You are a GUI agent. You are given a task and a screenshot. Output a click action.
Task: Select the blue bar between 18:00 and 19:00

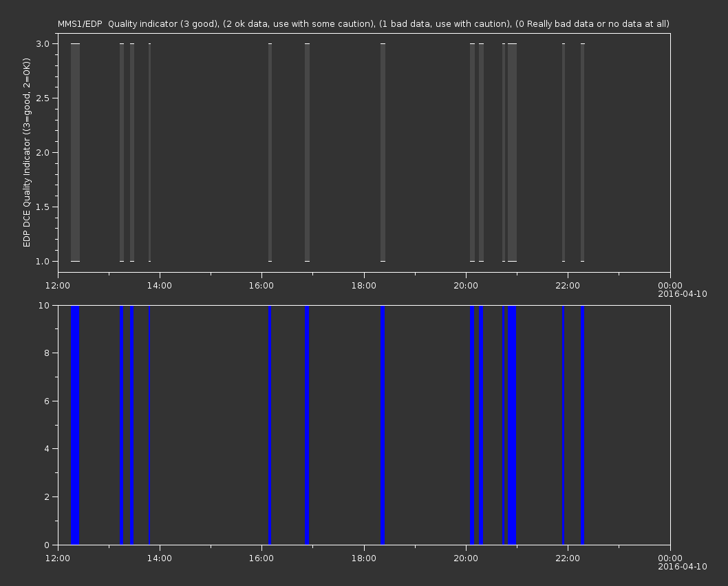point(383,425)
